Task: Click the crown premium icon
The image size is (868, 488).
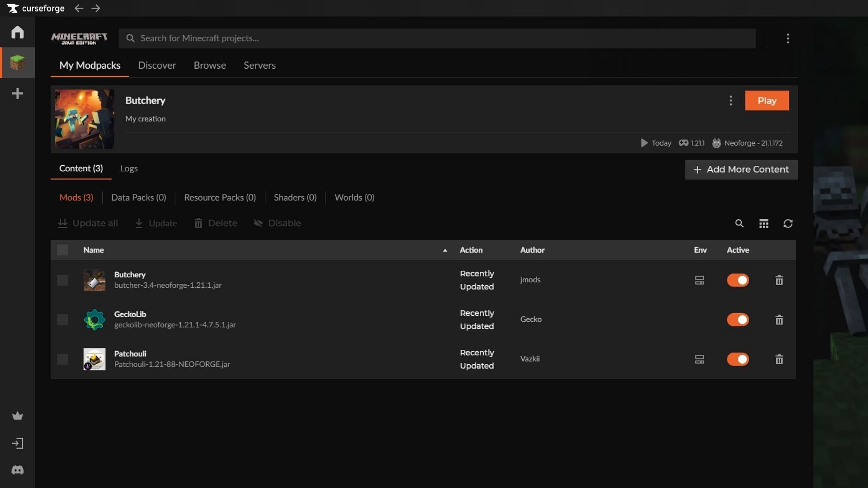Action: pos(17,416)
